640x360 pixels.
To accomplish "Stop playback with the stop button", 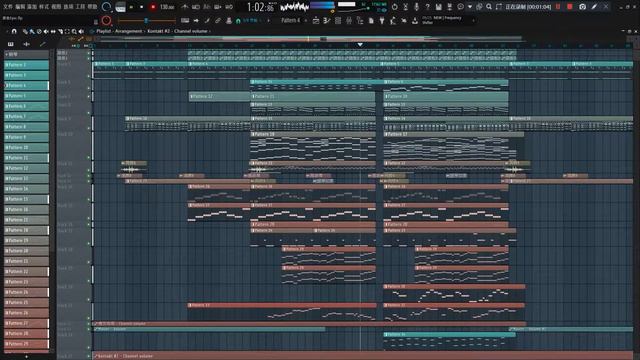I will 141,7.
